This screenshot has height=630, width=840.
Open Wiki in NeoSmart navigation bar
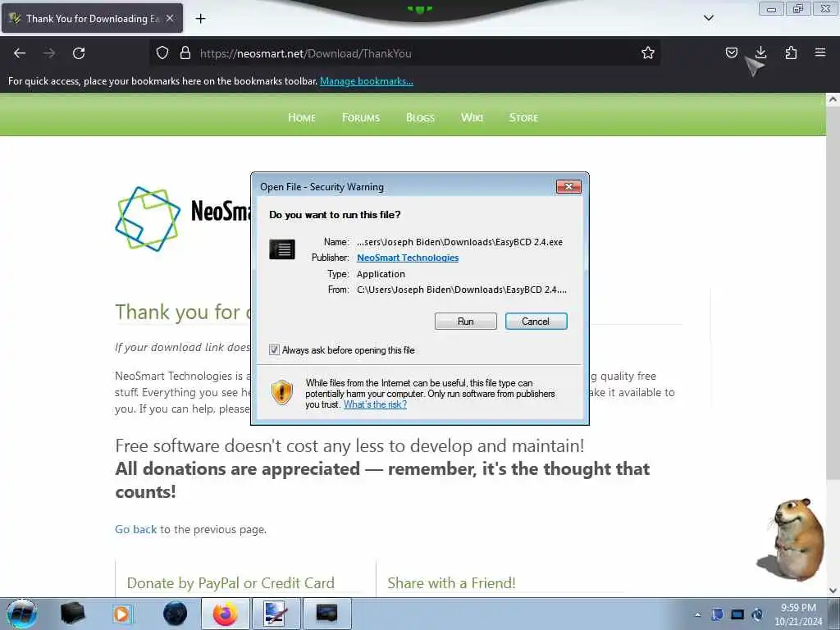click(472, 117)
